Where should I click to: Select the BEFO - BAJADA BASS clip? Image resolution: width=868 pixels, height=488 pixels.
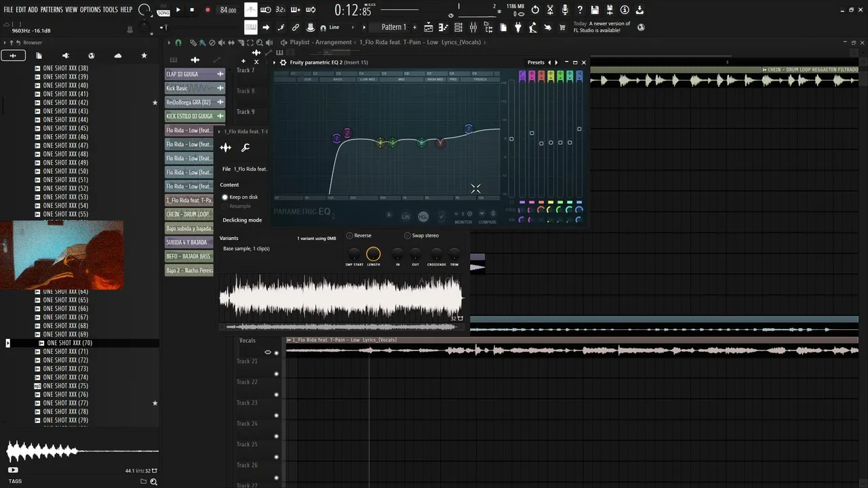click(189, 256)
